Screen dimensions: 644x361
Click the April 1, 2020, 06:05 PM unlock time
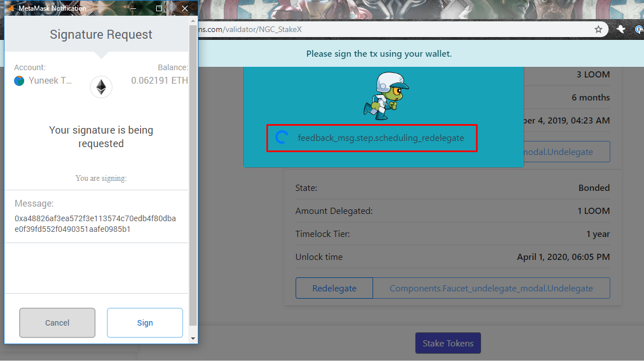click(563, 257)
